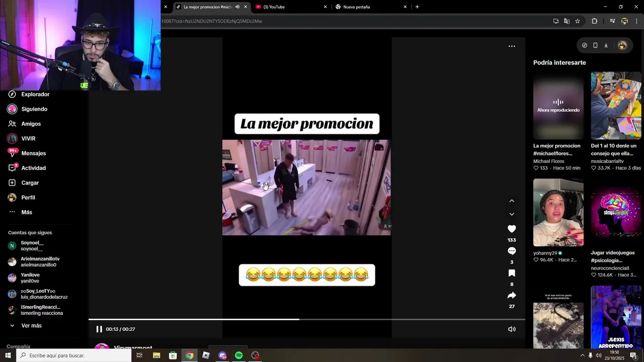This screenshot has width=644, height=362.
Task: Open Roblox from the taskbar
Action: click(206, 355)
